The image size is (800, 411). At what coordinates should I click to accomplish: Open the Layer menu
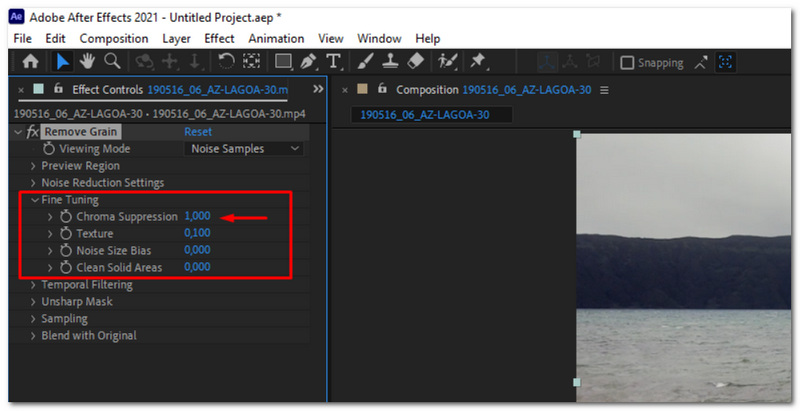(177, 39)
